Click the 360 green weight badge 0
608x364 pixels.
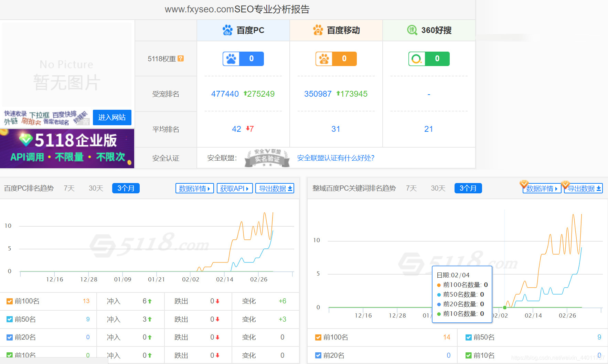coord(429,59)
